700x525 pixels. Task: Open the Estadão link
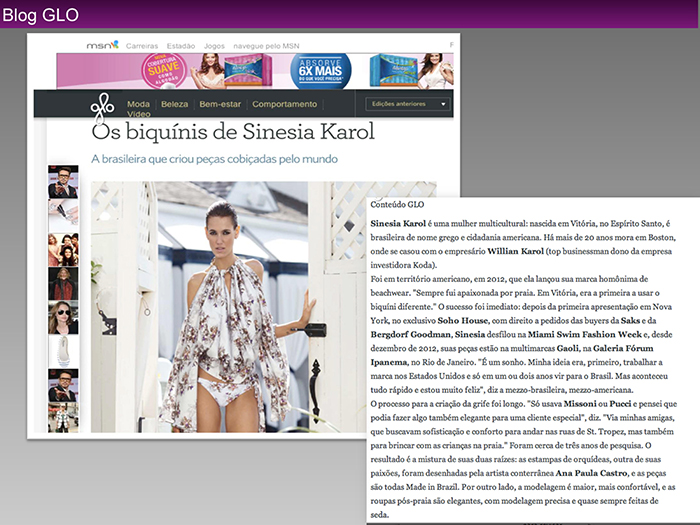181,46
